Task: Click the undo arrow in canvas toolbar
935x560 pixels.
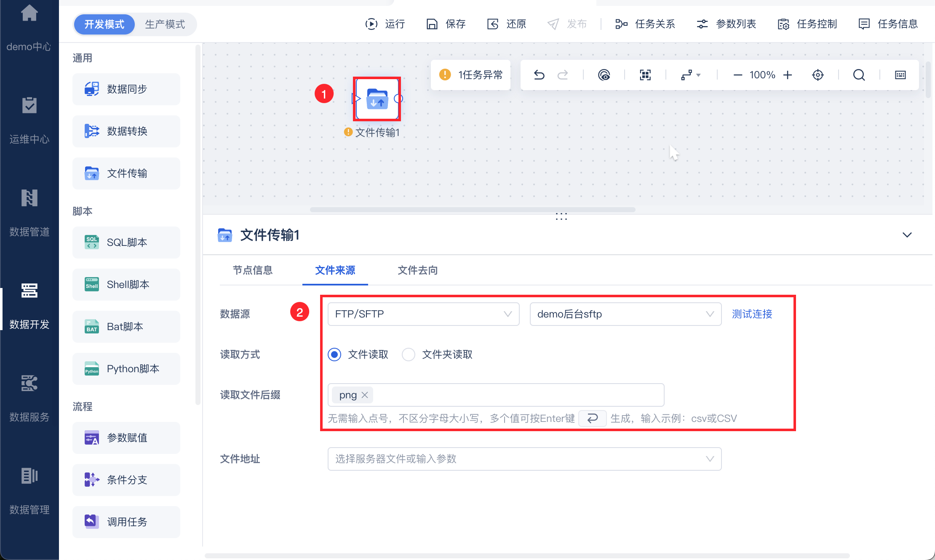Action: pos(539,75)
